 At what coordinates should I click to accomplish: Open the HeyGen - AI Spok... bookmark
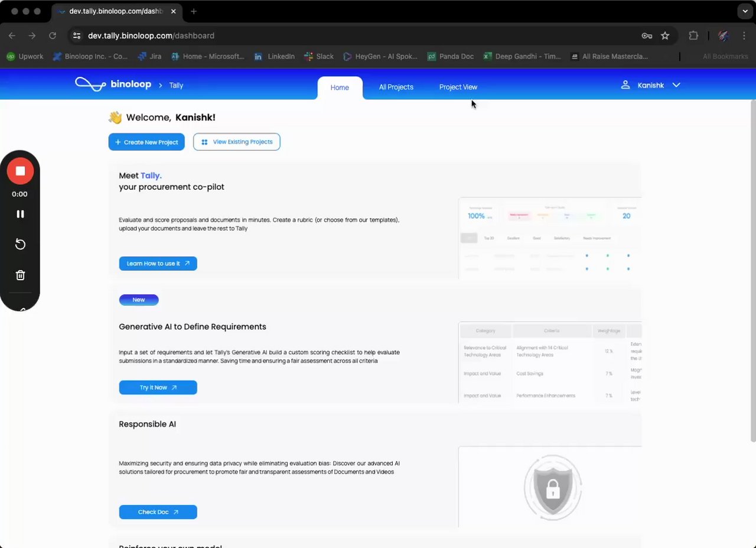coord(380,57)
